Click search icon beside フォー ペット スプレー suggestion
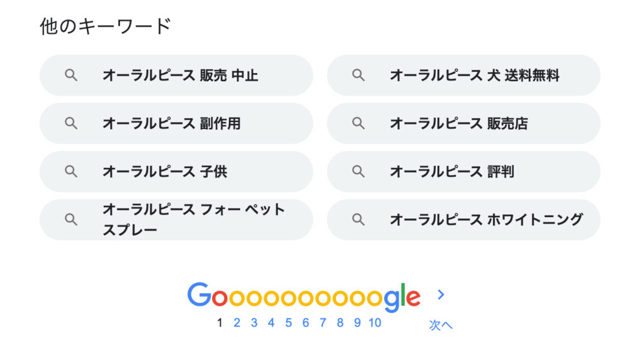The height and width of the screenshot is (341, 644). coord(71,220)
